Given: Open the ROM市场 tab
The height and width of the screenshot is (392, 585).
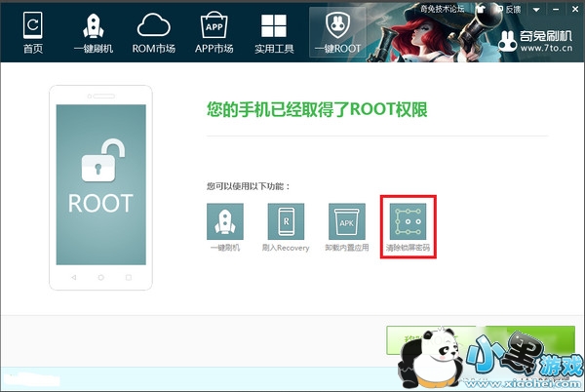Looking at the screenshot, I should pyautogui.click(x=153, y=33).
